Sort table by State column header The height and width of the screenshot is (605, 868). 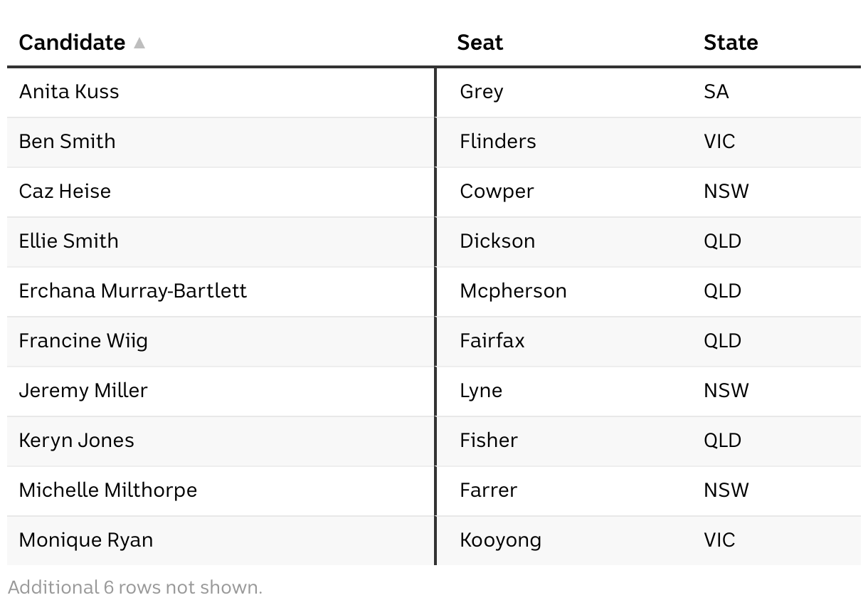coord(730,43)
